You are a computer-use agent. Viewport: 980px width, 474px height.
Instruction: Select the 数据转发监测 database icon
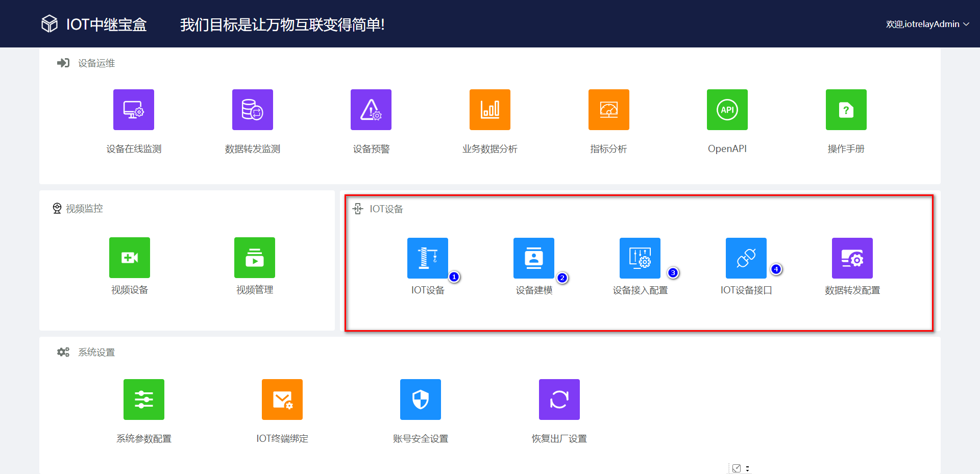(x=252, y=109)
